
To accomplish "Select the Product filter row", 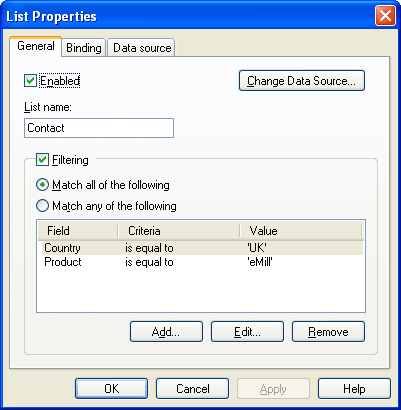I will tap(201, 262).
